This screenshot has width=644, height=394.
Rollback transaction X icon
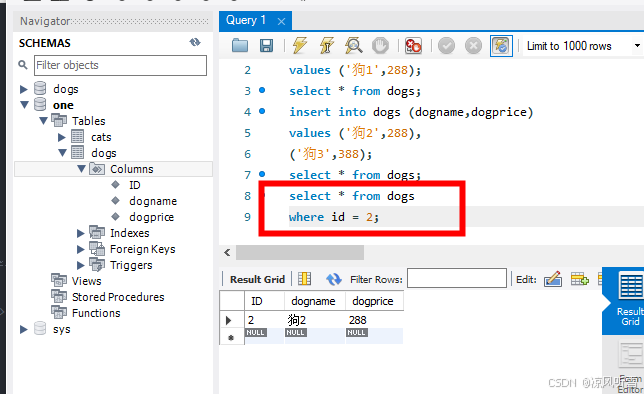(473, 45)
